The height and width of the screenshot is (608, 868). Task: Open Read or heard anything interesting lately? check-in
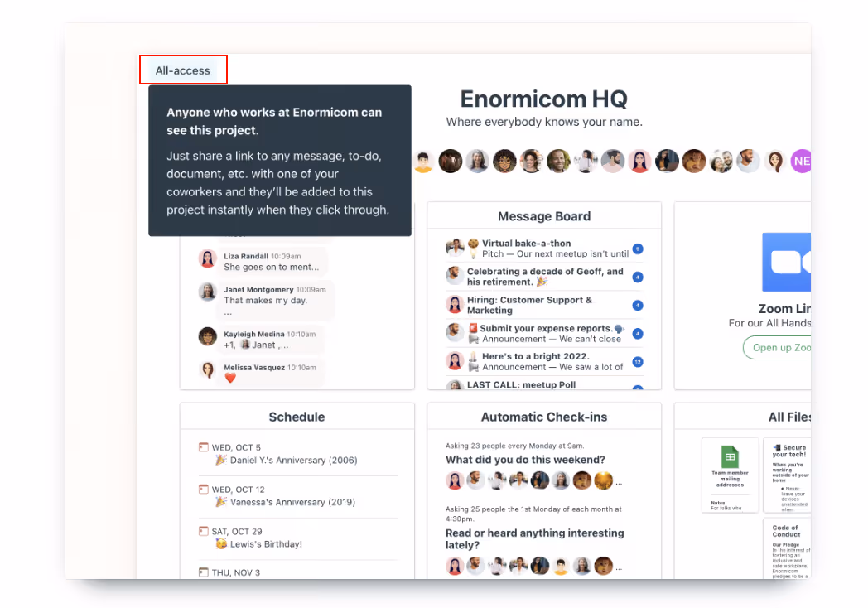535,538
